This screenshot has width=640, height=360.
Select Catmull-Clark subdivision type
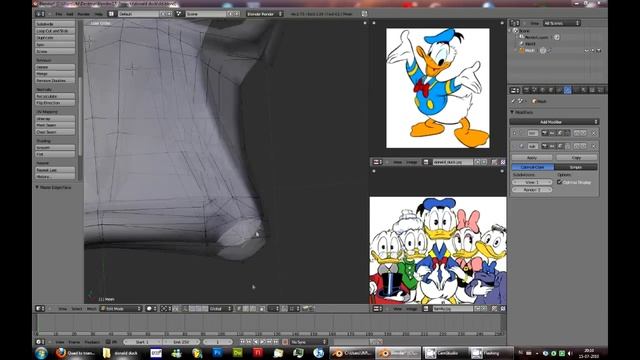532,167
